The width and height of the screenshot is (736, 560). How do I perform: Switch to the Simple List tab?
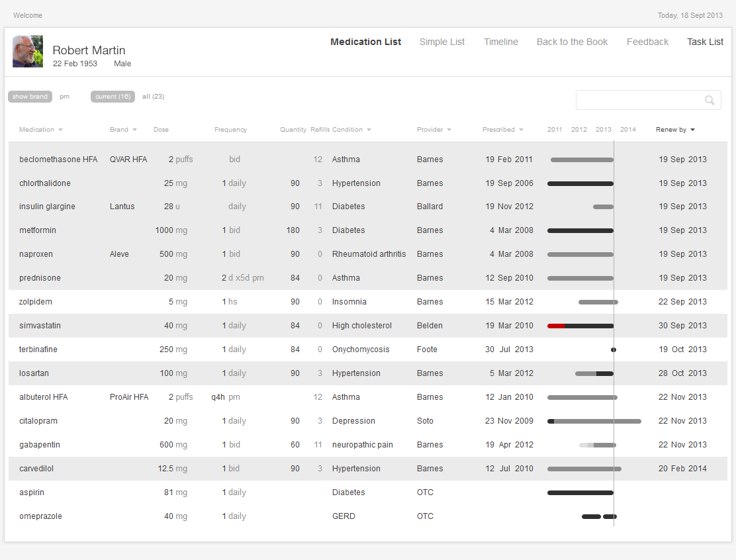point(442,42)
